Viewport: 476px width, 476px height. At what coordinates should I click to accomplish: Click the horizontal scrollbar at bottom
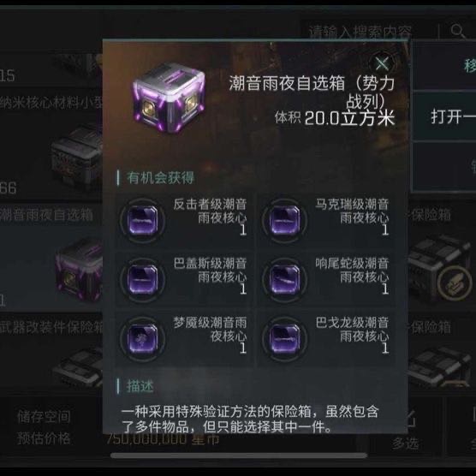tap(239, 455)
